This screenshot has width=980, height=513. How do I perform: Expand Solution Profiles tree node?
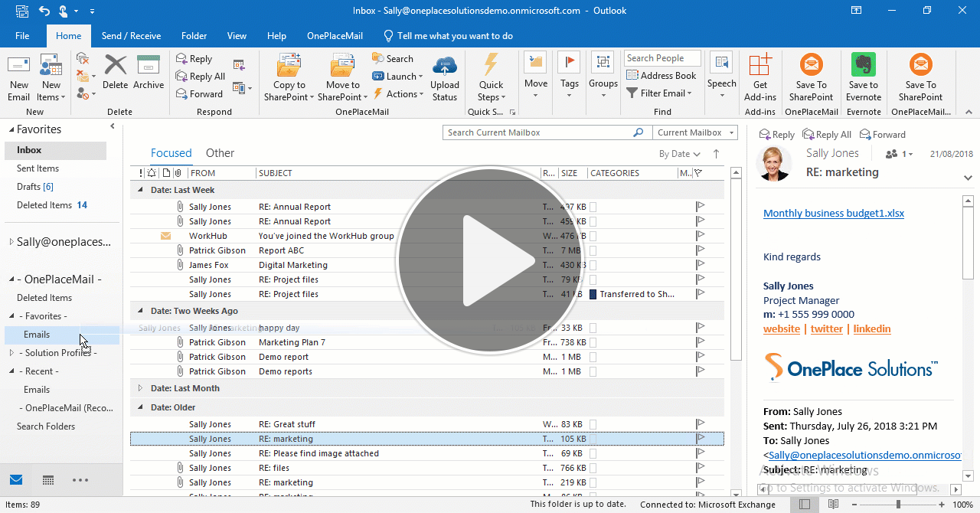(11, 353)
